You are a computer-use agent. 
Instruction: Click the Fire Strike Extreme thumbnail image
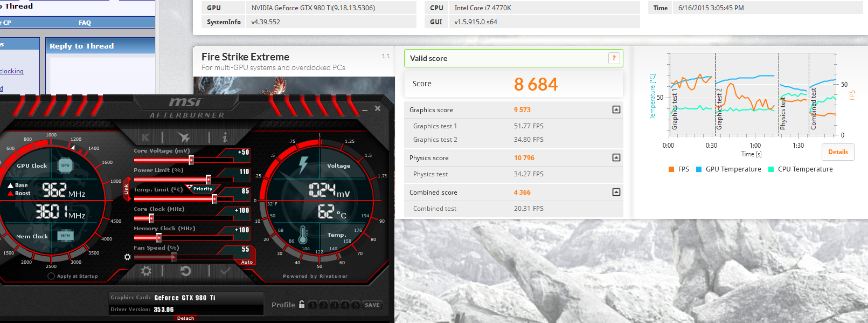pos(294,85)
